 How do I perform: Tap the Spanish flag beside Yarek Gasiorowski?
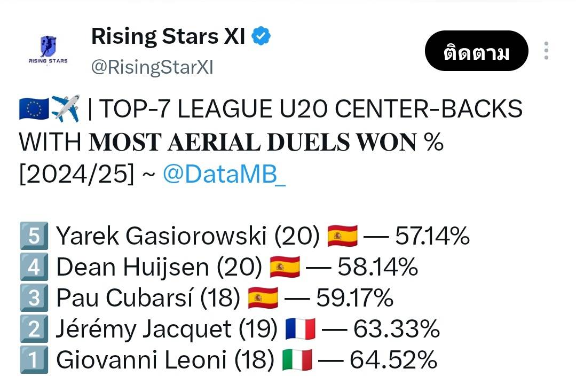[x=342, y=236]
